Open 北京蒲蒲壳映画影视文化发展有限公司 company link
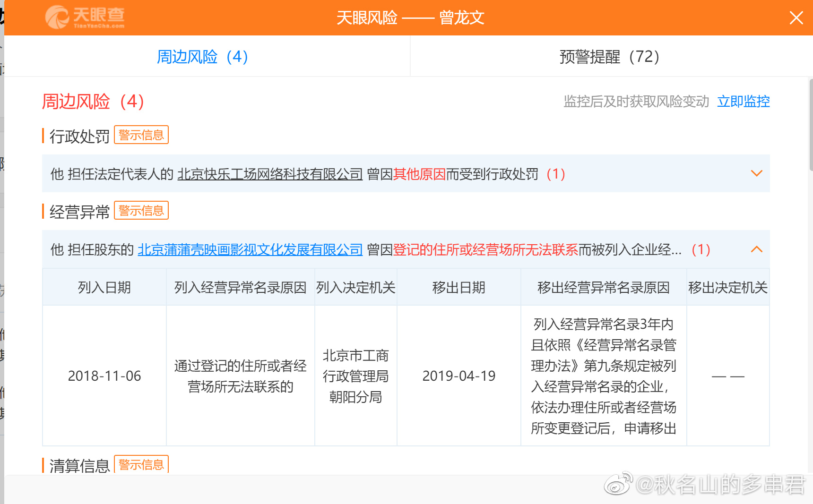813x504 pixels. [250, 249]
